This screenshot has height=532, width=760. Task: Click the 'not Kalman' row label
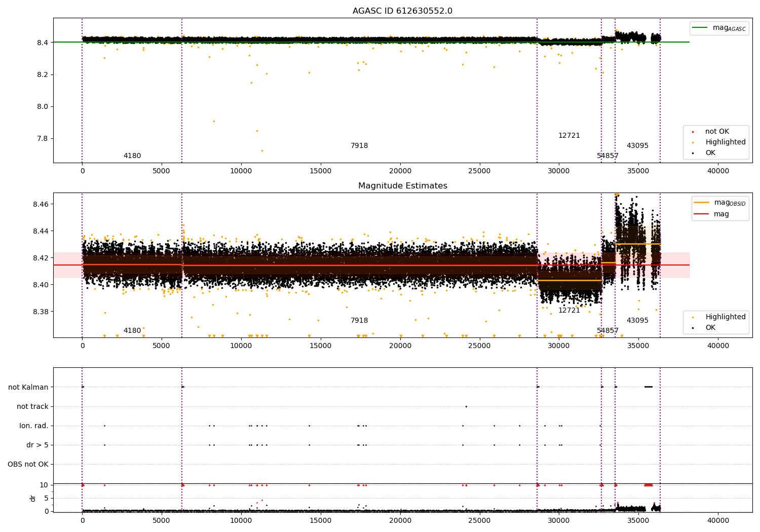tap(28, 388)
